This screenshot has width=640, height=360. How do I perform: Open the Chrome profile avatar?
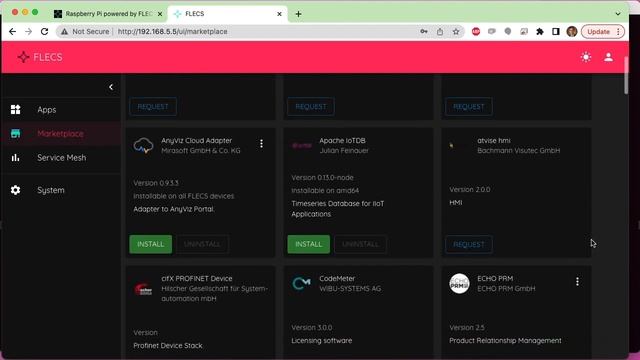572,31
